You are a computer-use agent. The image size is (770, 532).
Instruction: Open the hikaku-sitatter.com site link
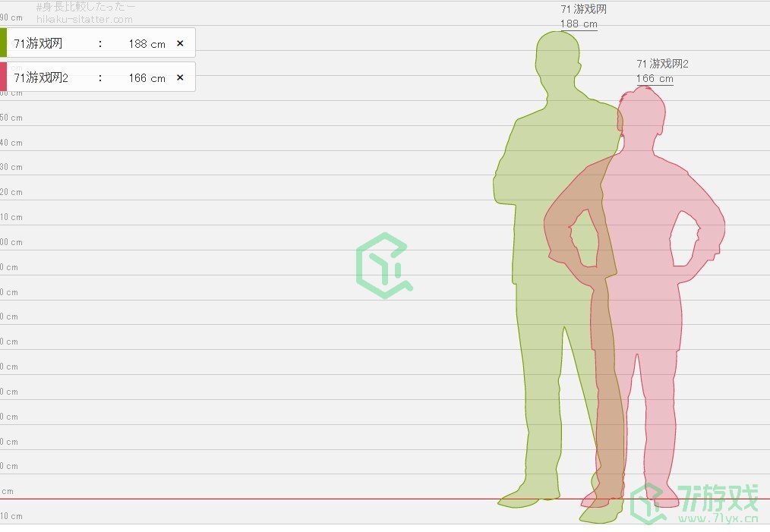84,20
